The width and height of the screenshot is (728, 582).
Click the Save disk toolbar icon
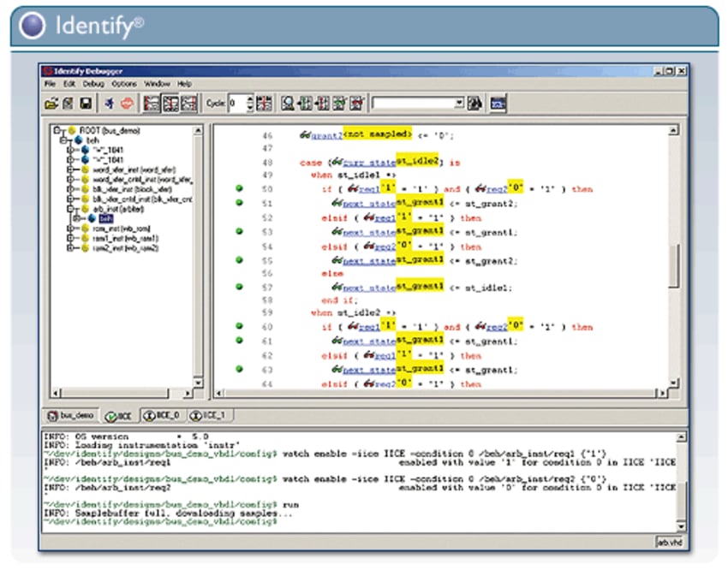click(x=86, y=104)
